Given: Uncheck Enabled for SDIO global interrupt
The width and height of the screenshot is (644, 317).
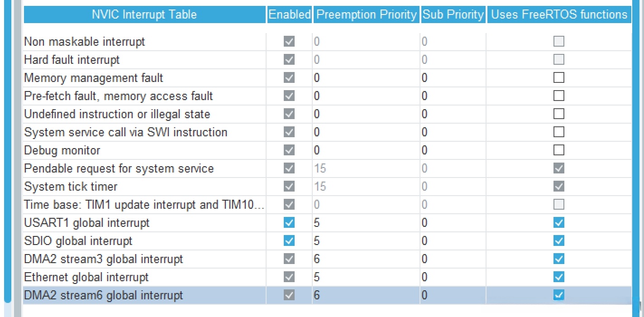Looking at the screenshot, I should pos(289,241).
